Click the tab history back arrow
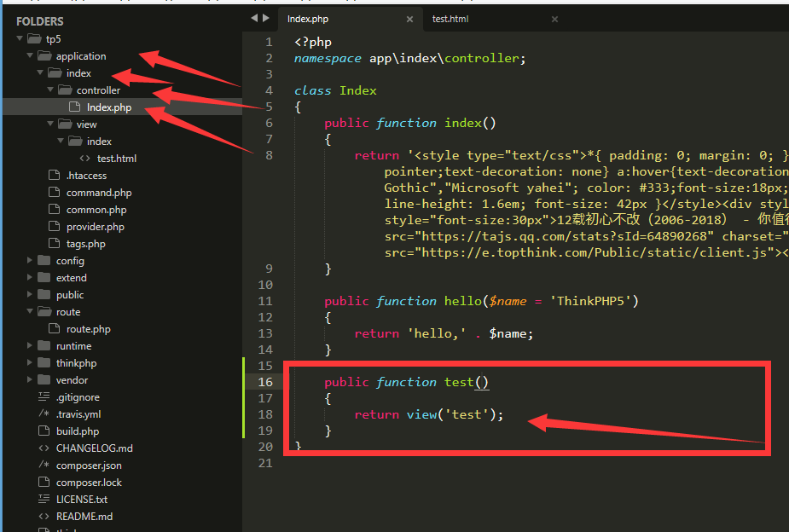Viewport: 789px width, 532px height. (254, 19)
